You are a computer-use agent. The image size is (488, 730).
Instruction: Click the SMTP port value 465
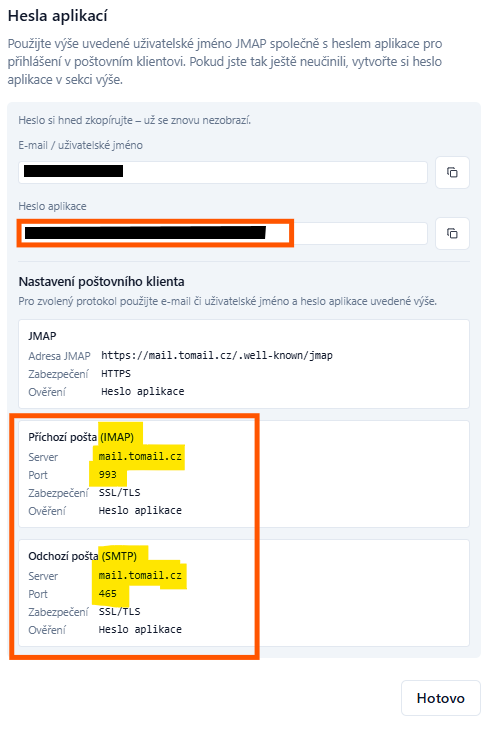108,594
